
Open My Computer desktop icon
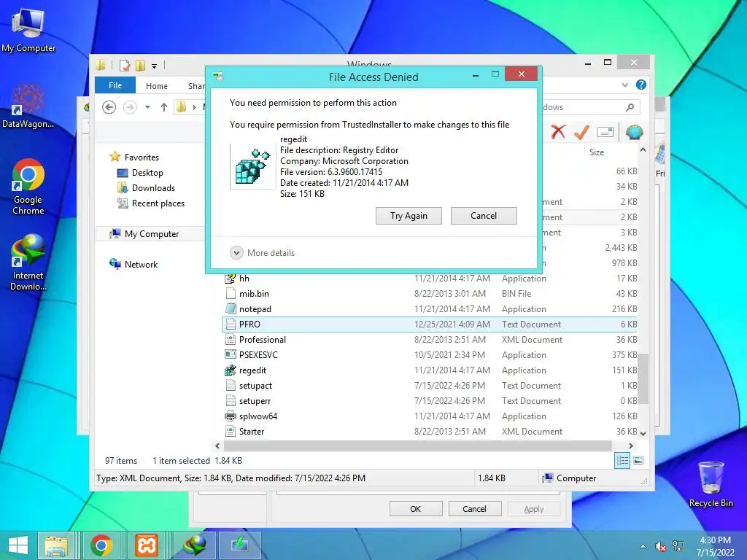[x=28, y=31]
